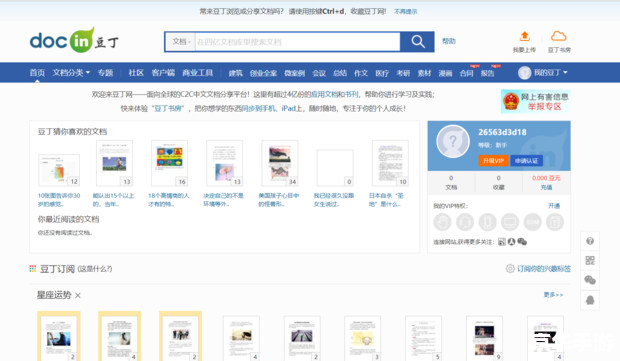Click the first VIP privilege icon
Viewport: 620px width, 361px height.
coord(442,222)
